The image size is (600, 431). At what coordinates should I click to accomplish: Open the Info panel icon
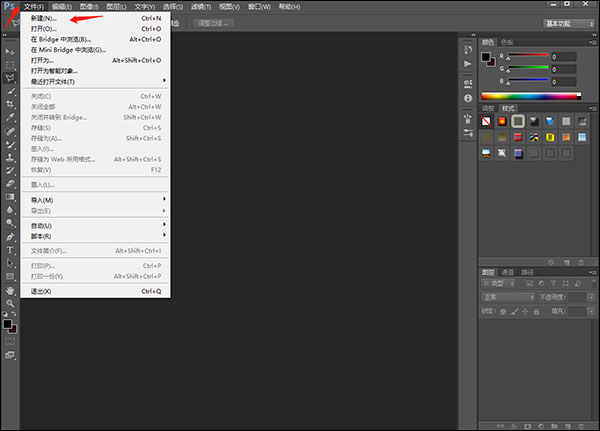[x=467, y=98]
